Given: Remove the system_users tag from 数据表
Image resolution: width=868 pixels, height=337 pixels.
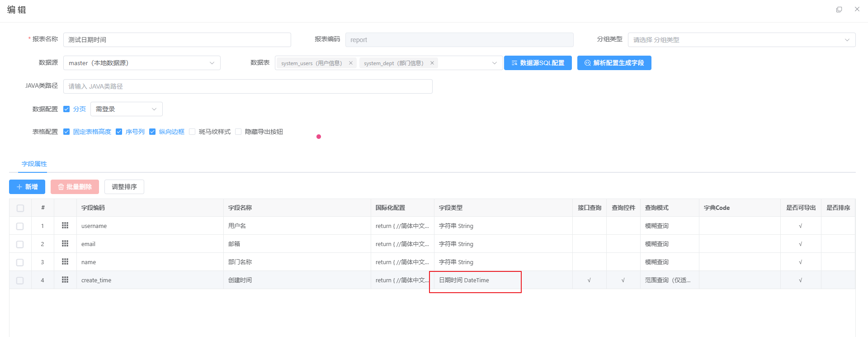Looking at the screenshot, I should (x=351, y=63).
